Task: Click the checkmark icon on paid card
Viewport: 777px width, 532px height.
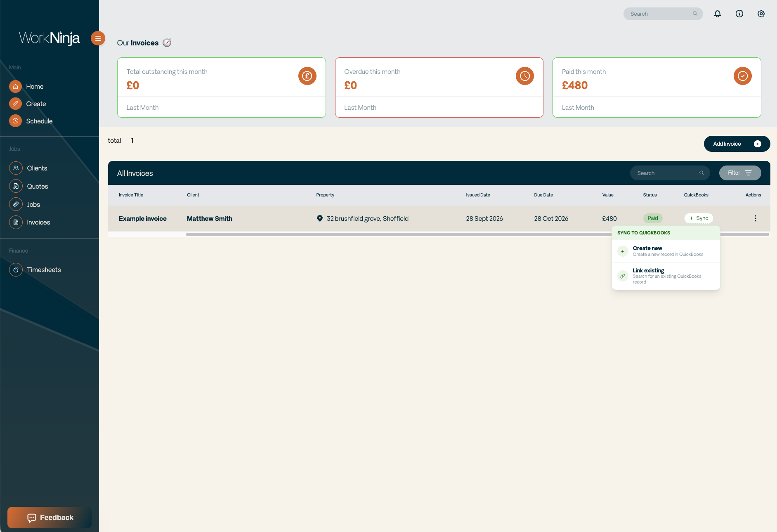Action: 743,76
